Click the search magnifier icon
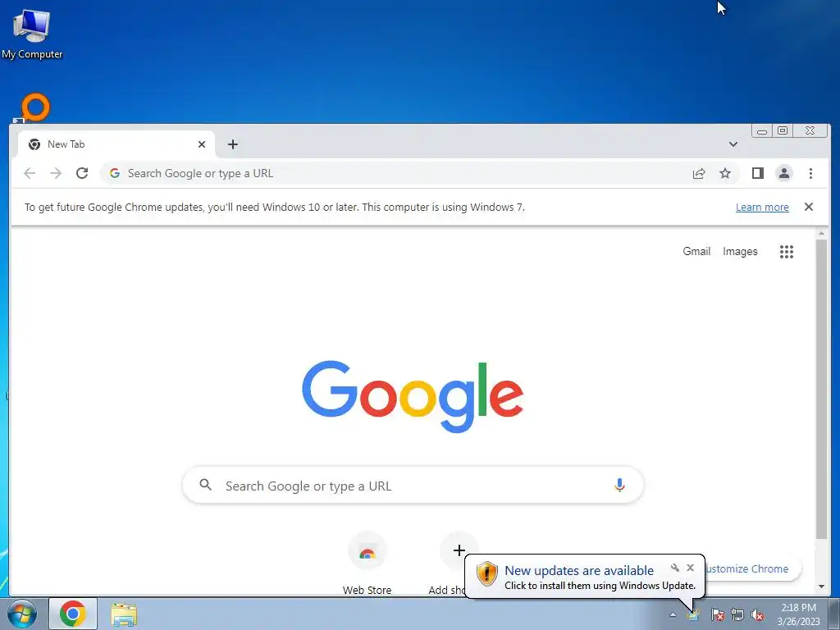Viewport: 840px width, 630px height. pos(205,485)
